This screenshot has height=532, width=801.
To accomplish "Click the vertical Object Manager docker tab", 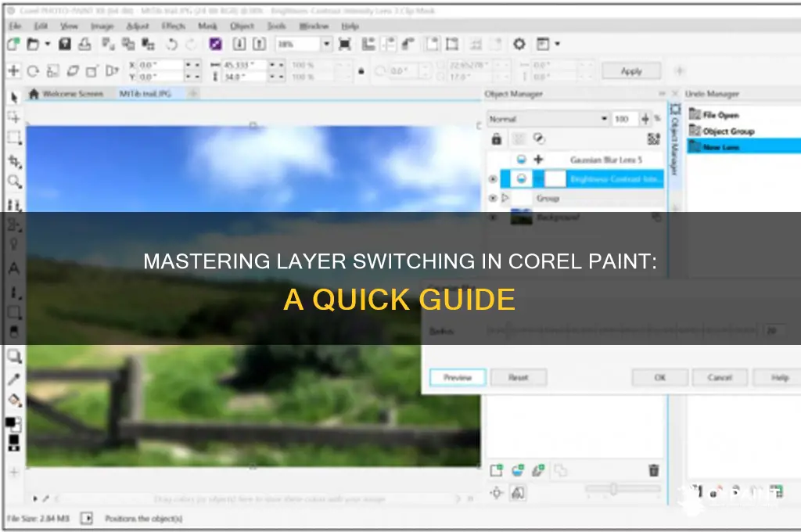I will (675, 139).
